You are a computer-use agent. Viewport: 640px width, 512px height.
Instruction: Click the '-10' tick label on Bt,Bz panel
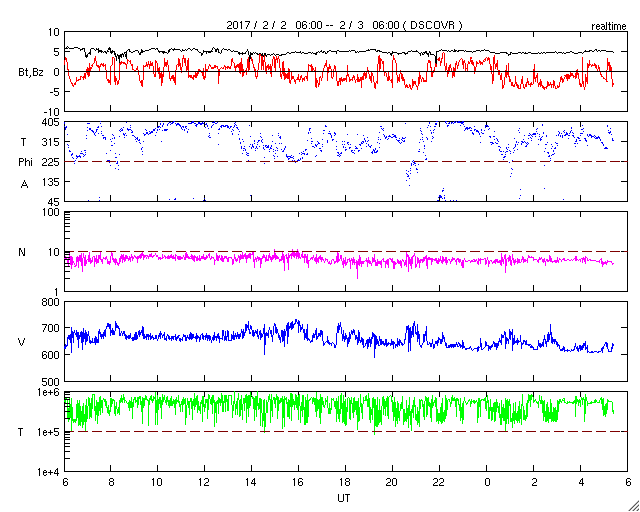coord(51,112)
